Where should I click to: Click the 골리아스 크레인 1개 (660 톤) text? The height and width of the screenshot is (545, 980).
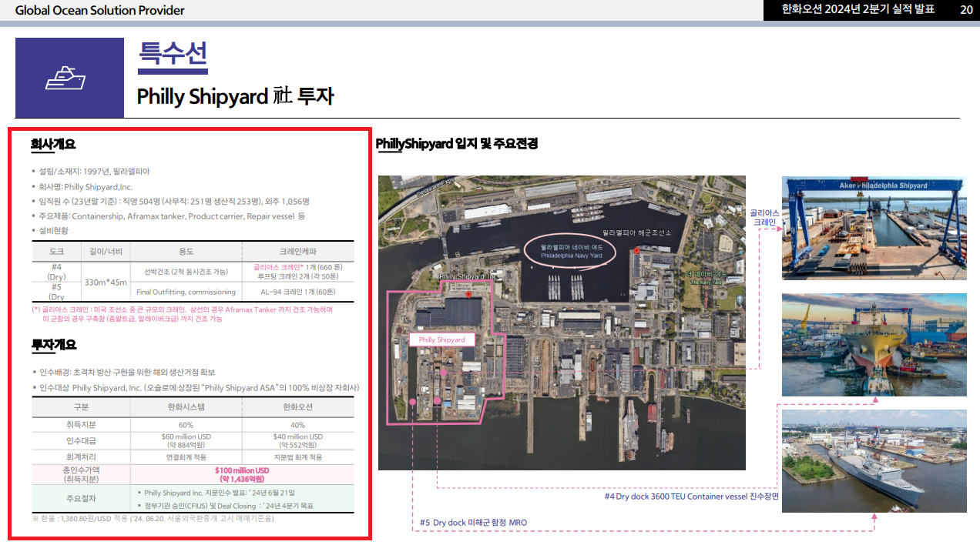(x=298, y=266)
